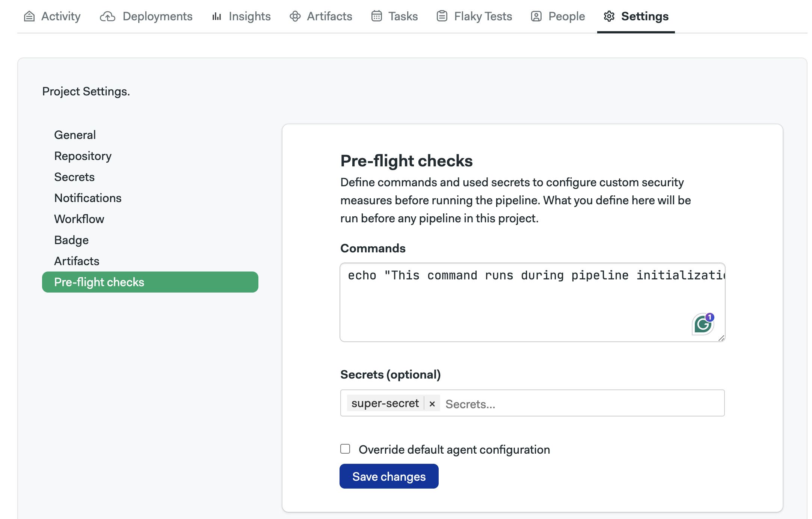Open Notifications settings in sidebar

pyautogui.click(x=88, y=198)
